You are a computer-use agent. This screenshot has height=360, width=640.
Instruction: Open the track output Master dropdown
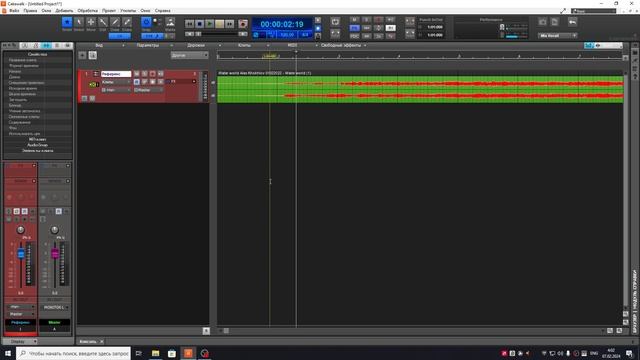[x=149, y=90]
